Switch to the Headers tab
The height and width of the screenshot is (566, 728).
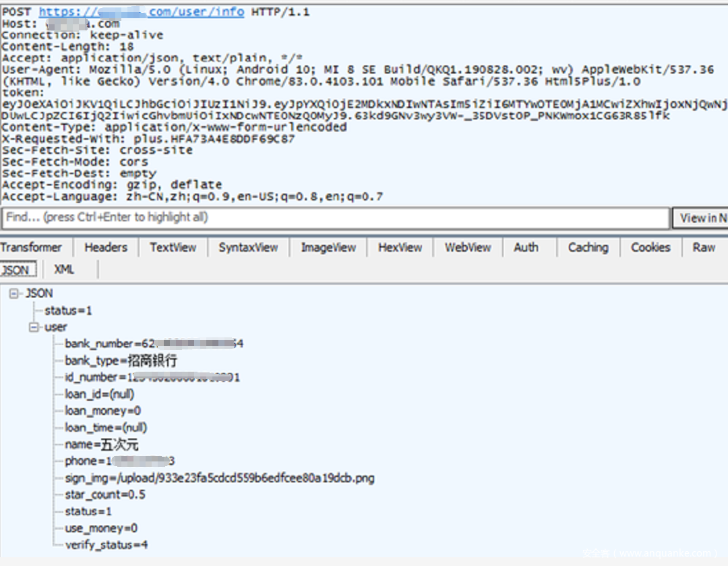[106, 248]
